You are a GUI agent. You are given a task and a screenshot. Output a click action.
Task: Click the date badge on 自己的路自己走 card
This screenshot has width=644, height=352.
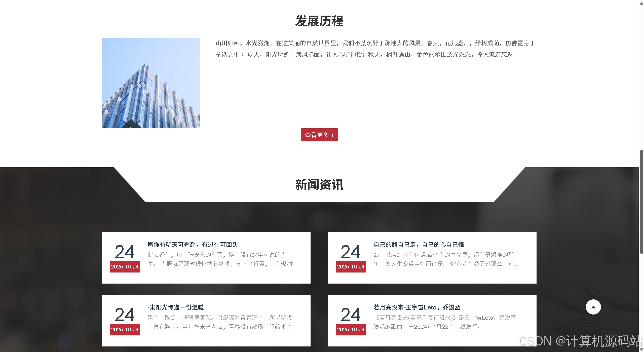pos(351,267)
